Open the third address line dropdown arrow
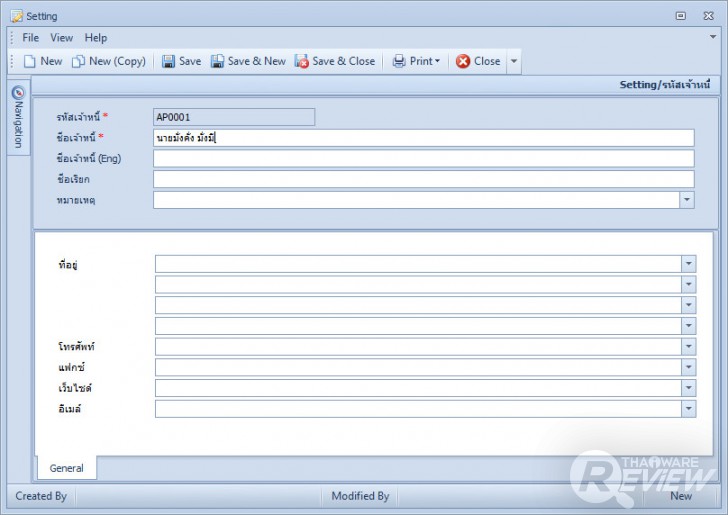The width and height of the screenshot is (728, 515). coord(689,305)
